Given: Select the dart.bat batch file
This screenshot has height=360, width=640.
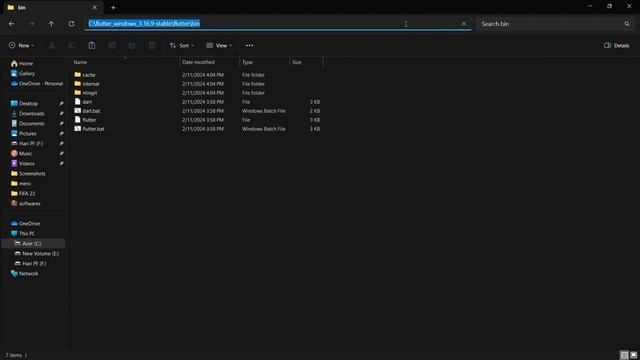Looking at the screenshot, I should point(91,111).
